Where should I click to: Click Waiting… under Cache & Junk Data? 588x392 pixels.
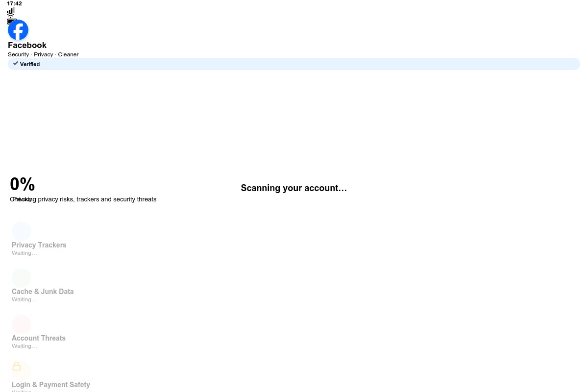click(x=24, y=299)
